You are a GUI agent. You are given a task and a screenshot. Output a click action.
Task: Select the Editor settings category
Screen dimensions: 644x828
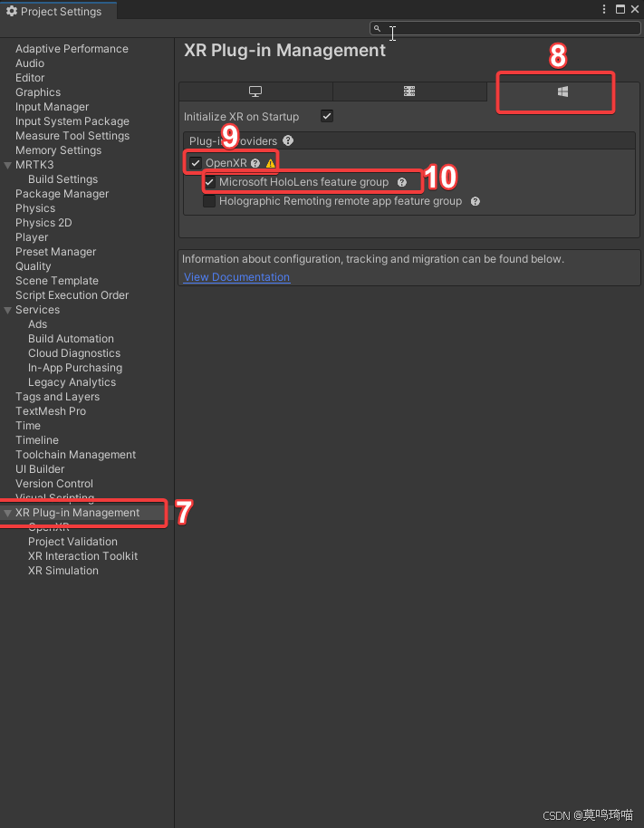point(30,78)
